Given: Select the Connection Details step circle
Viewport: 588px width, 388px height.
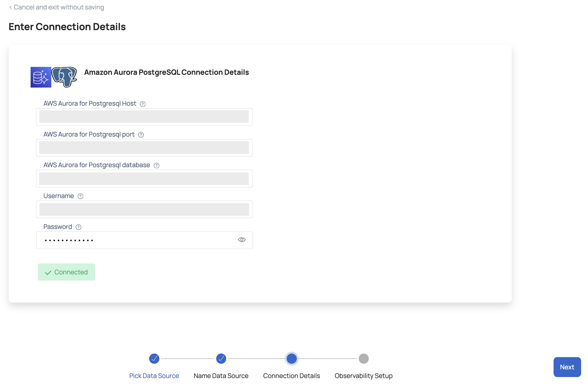Looking at the screenshot, I should click(x=292, y=359).
